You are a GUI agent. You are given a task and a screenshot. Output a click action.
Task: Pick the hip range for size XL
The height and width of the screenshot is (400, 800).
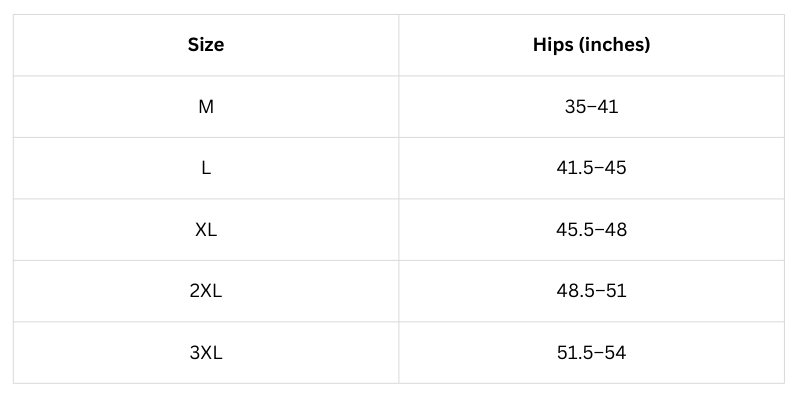pyautogui.click(x=591, y=229)
